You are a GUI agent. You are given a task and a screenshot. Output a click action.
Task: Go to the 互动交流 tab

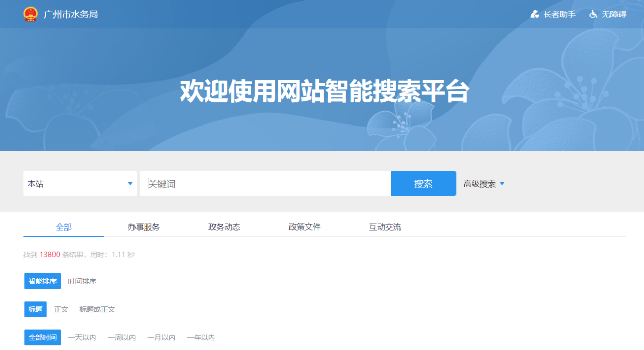click(x=385, y=227)
